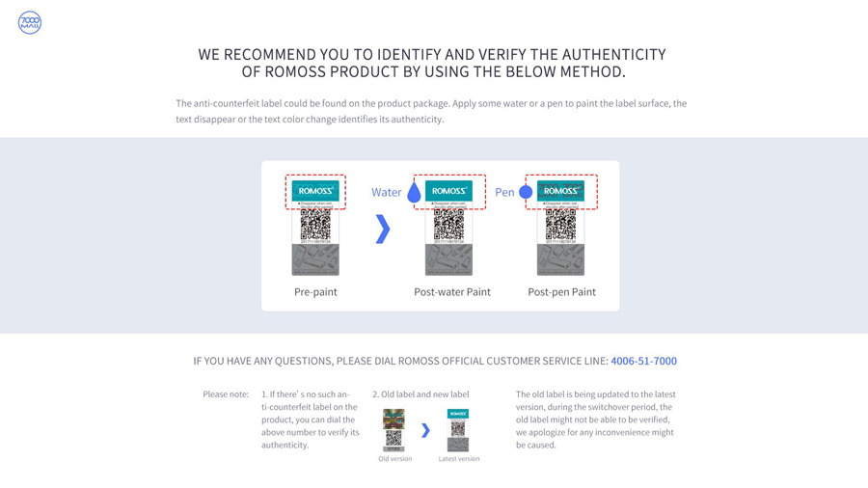Screen dimensions: 868x488
Task: Click the blue Water label text
Action: (386, 192)
